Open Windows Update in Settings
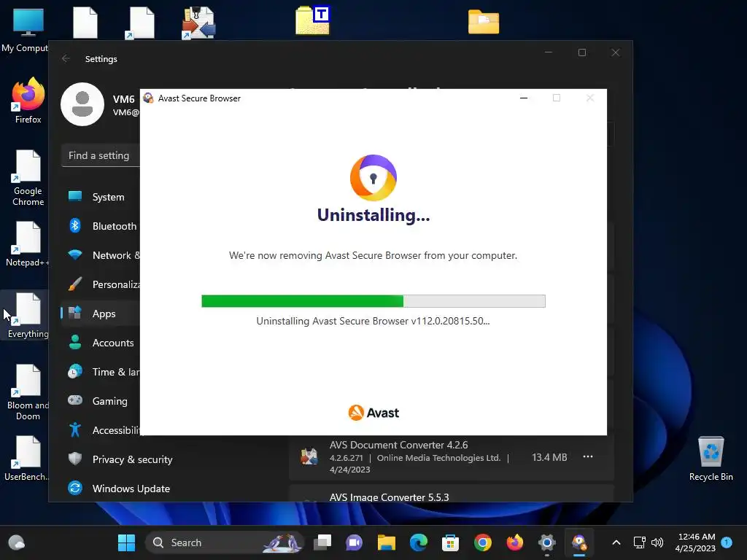 [x=119, y=489]
